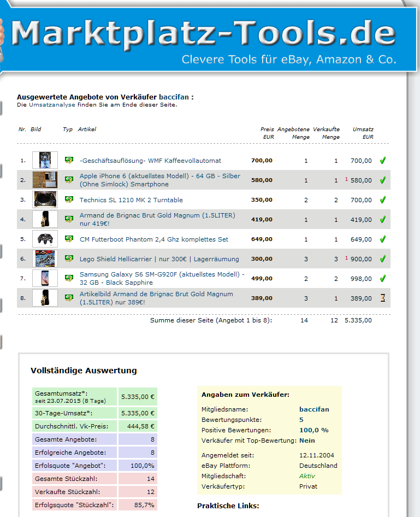This screenshot has width=420, height=517.
Task: Click the type icon for Artikelbild Armand 389€ row
Action: coord(69,298)
